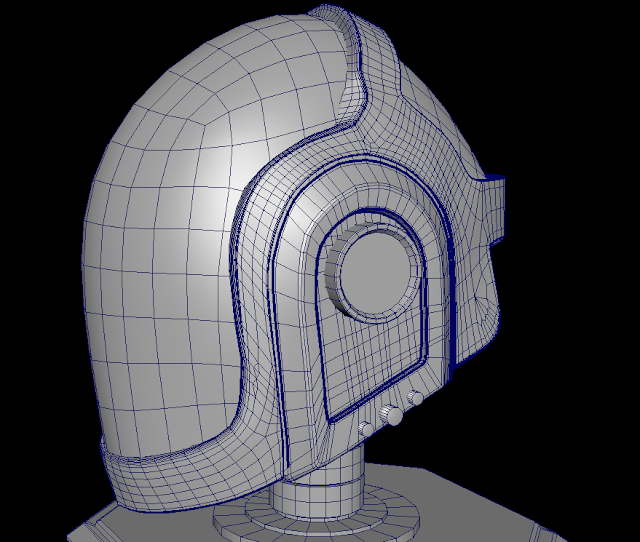The image size is (640, 542).
Task: Select the largest middle knob below ear panel
Action: click(391, 415)
